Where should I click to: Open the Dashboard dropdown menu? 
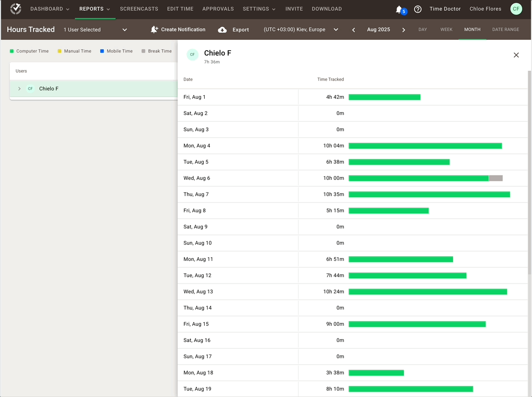point(50,9)
